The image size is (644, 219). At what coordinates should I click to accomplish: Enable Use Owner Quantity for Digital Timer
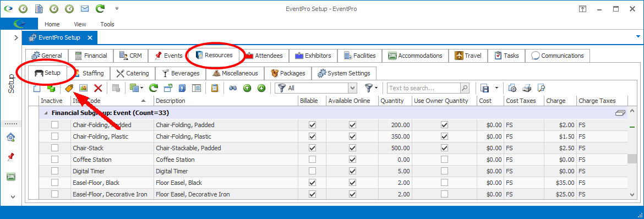(x=444, y=171)
